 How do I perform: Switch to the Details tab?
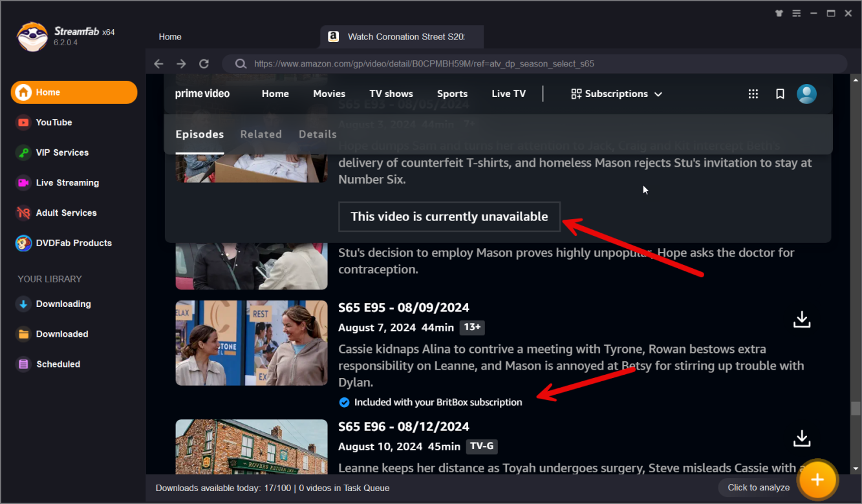(318, 134)
